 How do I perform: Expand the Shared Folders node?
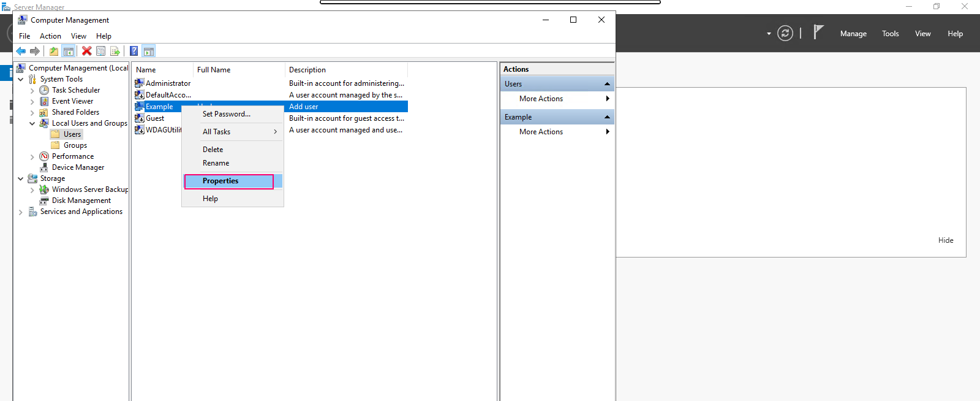point(32,112)
